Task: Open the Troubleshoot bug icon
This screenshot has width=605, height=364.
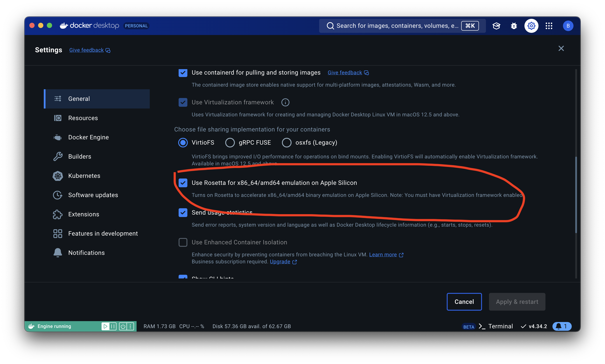Action: pos(514,26)
